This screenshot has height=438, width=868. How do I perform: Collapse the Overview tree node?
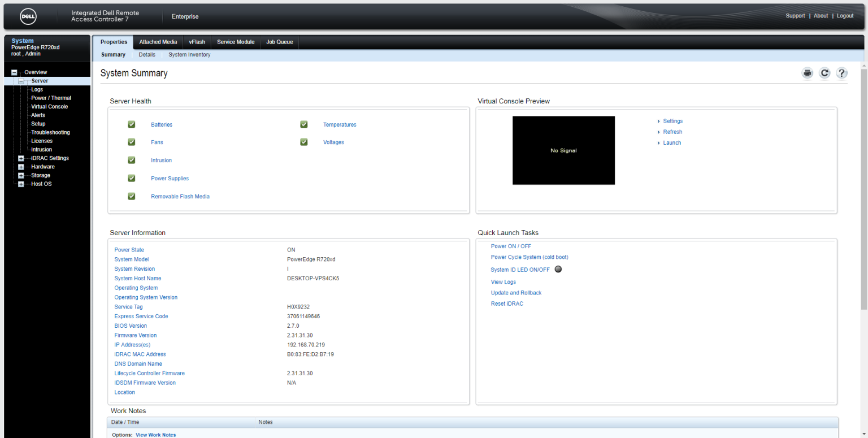[x=14, y=72]
